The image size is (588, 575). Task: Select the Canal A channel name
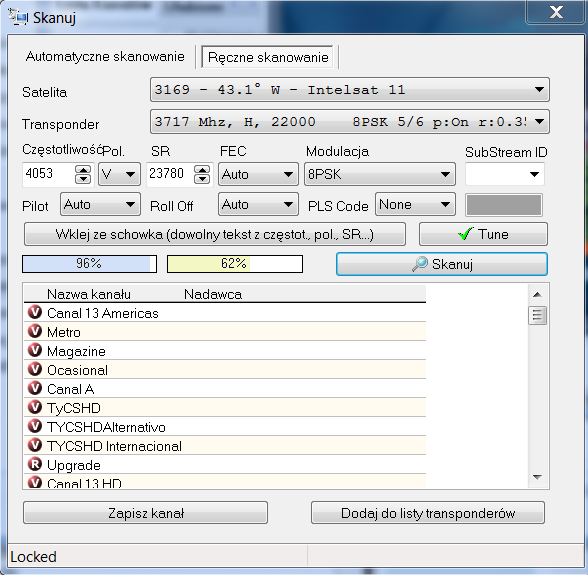(70, 389)
